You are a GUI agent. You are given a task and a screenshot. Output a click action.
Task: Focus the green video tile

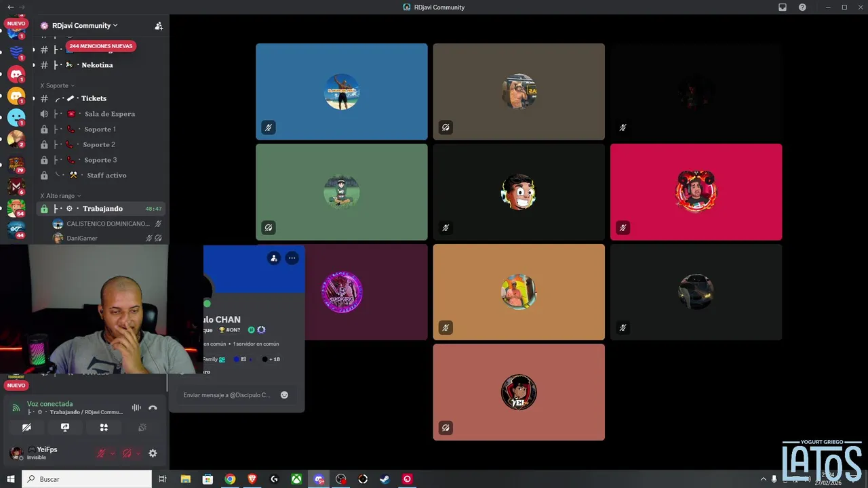click(342, 192)
